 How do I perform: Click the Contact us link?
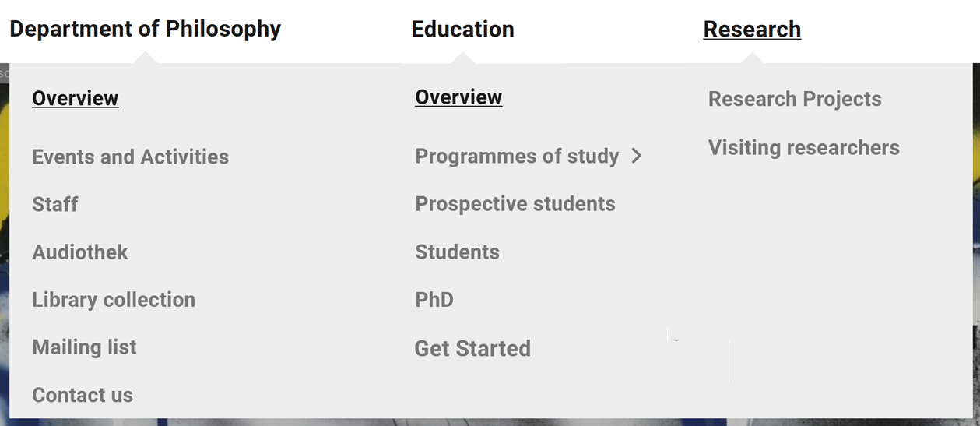coord(83,395)
